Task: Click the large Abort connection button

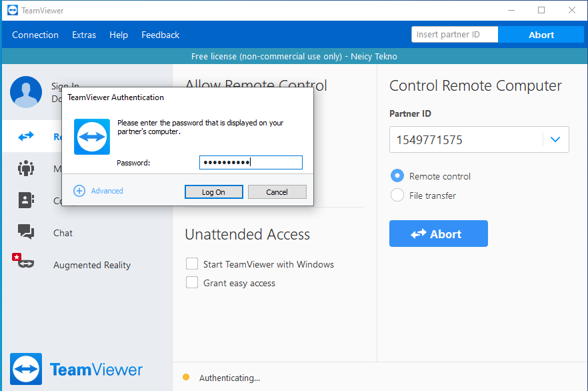Action: (439, 234)
